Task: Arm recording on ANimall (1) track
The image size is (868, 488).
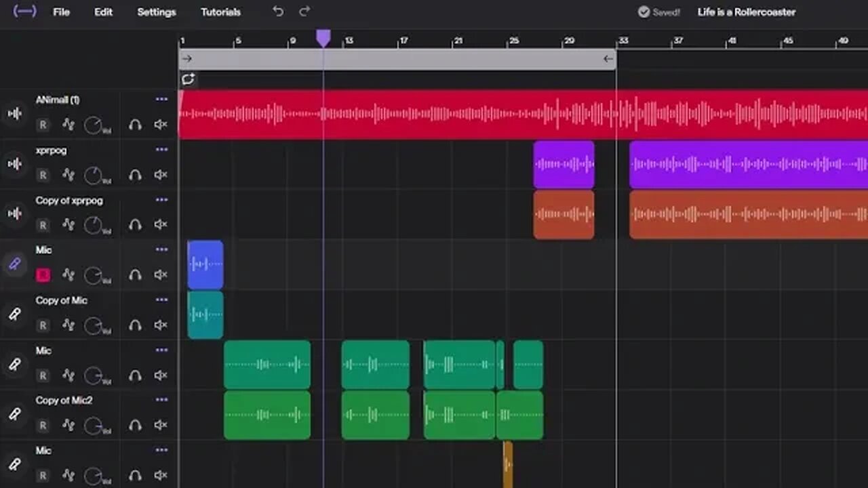Action: coord(43,125)
